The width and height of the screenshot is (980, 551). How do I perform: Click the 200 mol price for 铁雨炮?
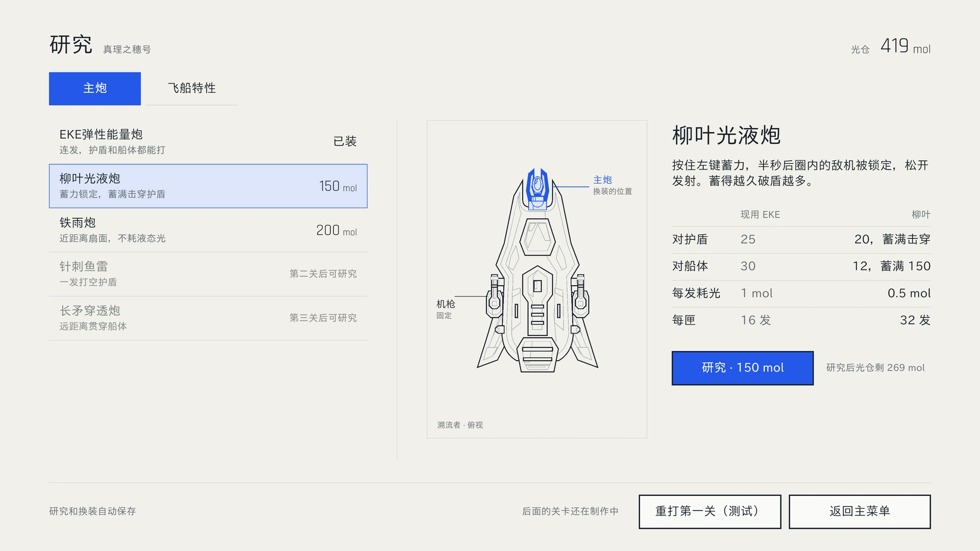[336, 231]
